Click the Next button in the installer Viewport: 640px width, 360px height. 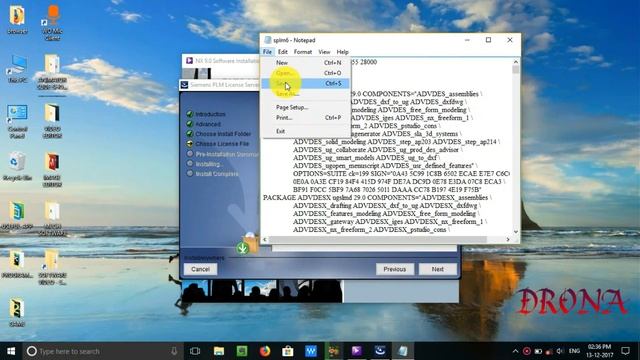click(x=438, y=269)
